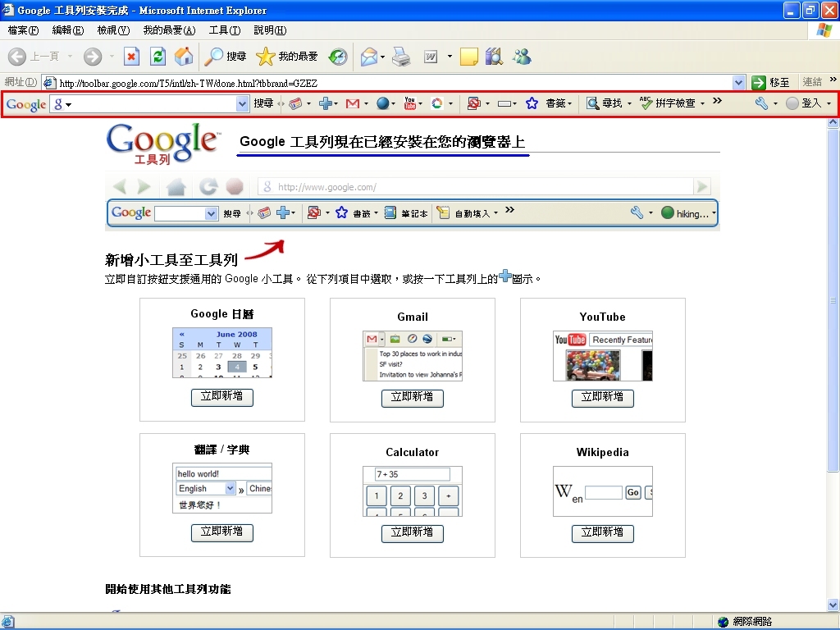
Task: Click the colorful pinwheel icon in Google toolbar
Action: (x=437, y=103)
